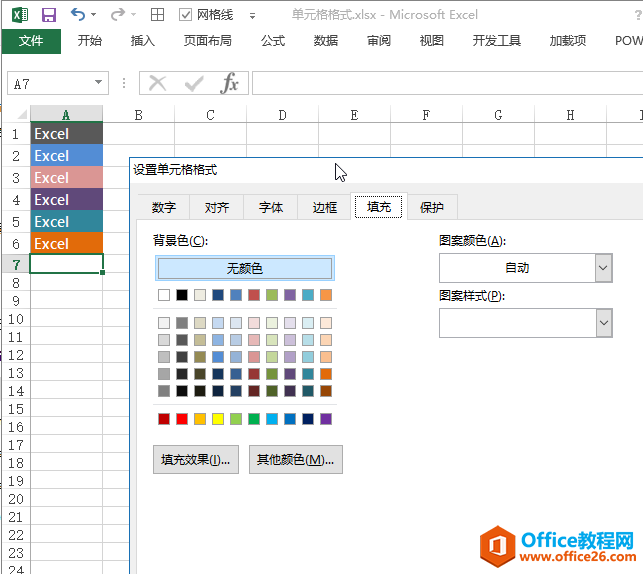Select cell A1 containing Excel
The image size is (643, 574).
66,133
